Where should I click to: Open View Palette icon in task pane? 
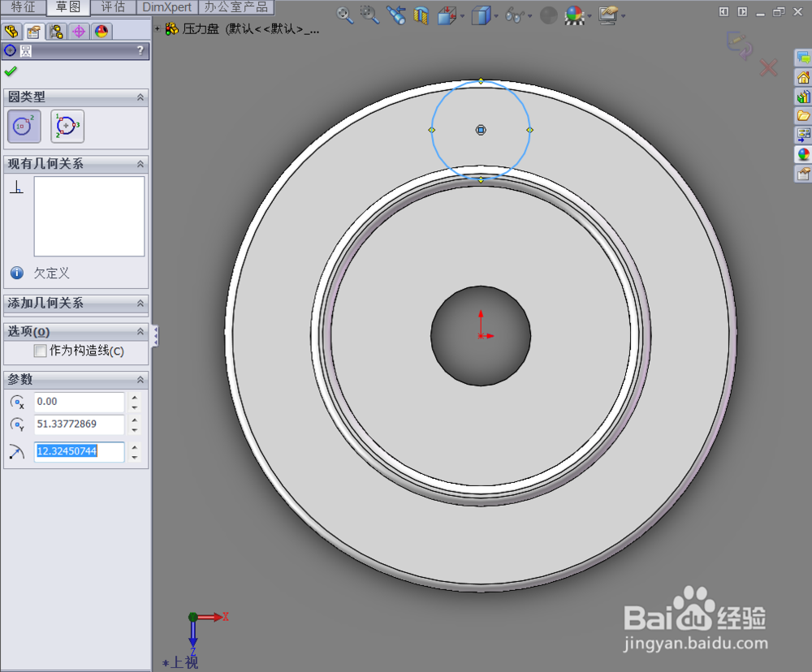pyautogui.click(x=803, y=135)
